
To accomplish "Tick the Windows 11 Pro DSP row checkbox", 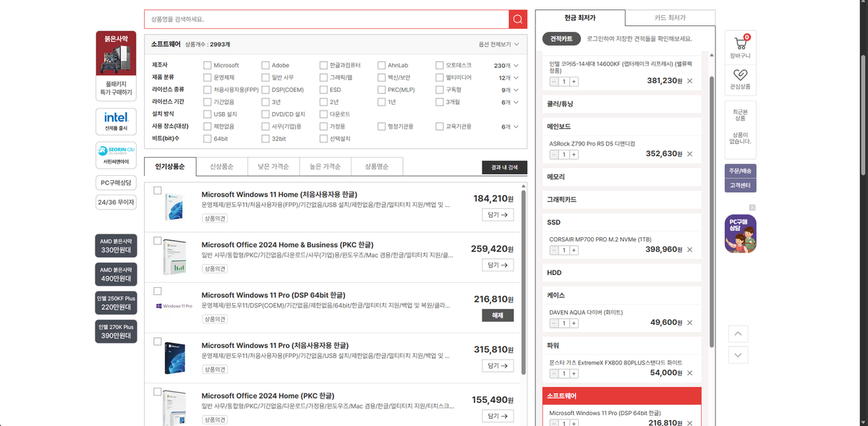I will coord(157,291).
